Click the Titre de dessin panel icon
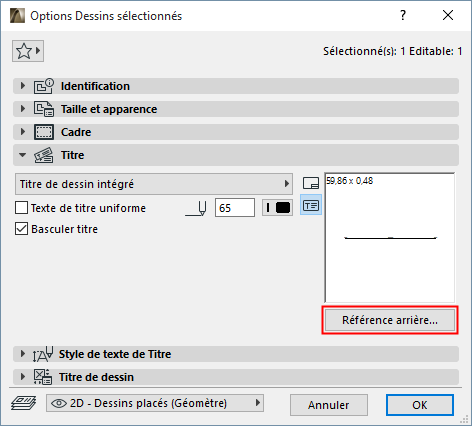The height and width of the screenshot is (426, 472). (x=43, y=377)
